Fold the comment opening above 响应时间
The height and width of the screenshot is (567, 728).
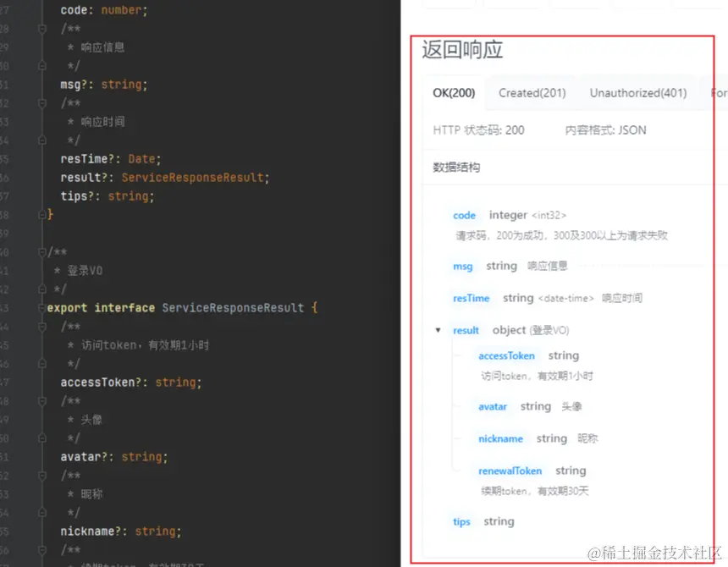tap(42, 103)
